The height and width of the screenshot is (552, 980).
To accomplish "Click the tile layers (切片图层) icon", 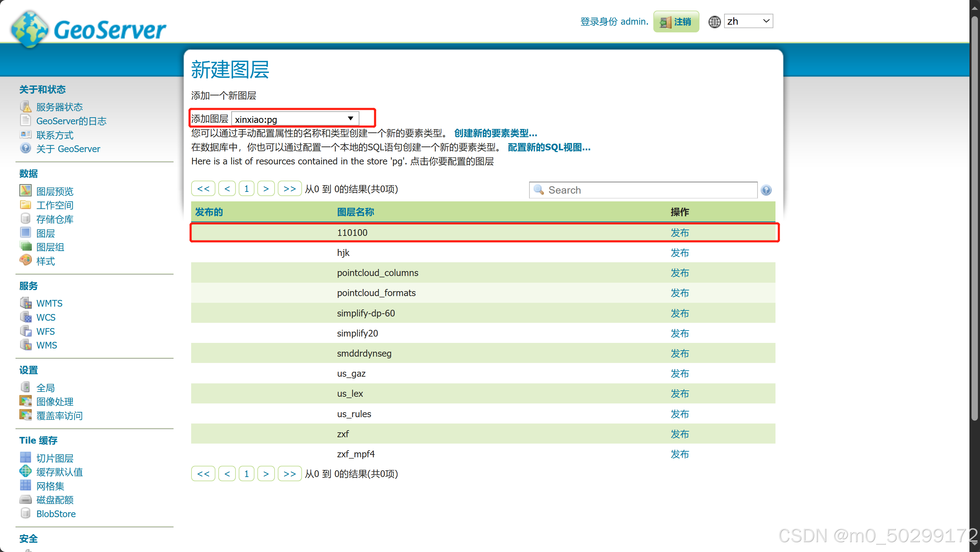I will pos(25,457).
